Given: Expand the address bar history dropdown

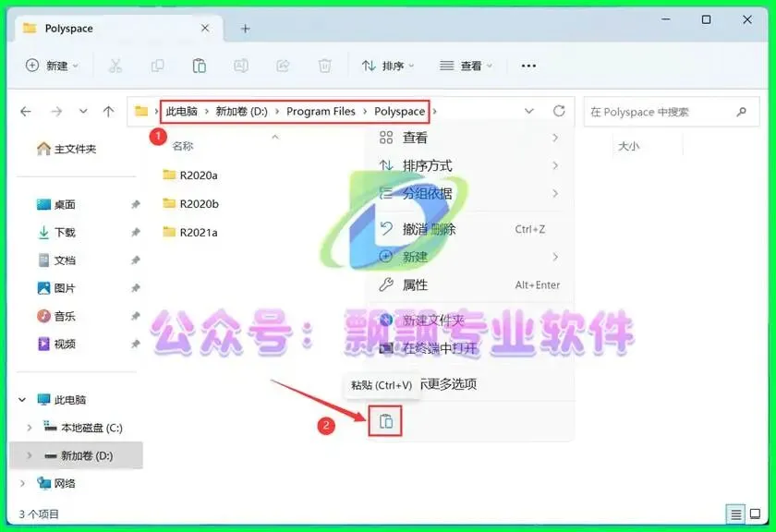Looking at the screenshot, I should click(529, 111).
